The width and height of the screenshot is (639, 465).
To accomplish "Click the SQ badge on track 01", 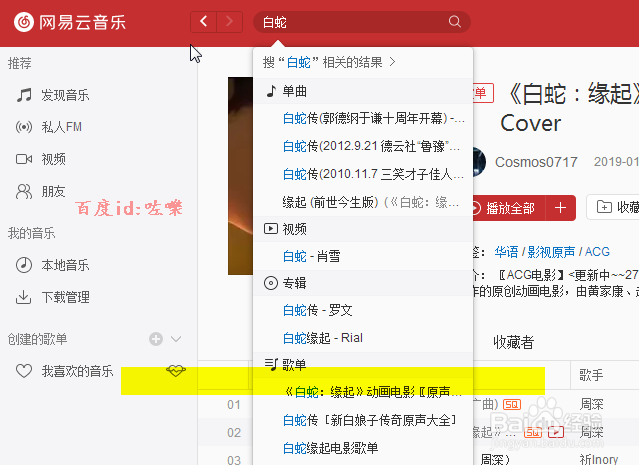I will (512, 404).
